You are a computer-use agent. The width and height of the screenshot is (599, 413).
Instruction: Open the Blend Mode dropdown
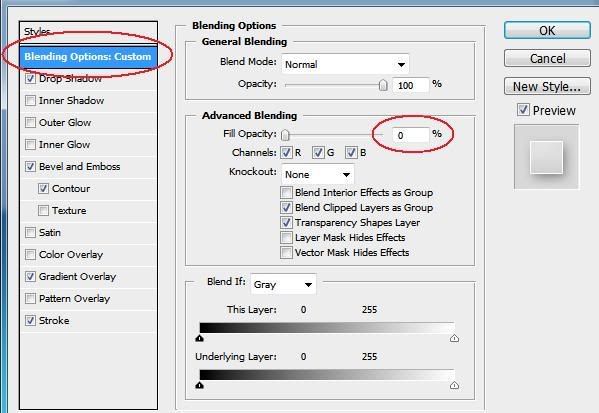tap(345, 64)
